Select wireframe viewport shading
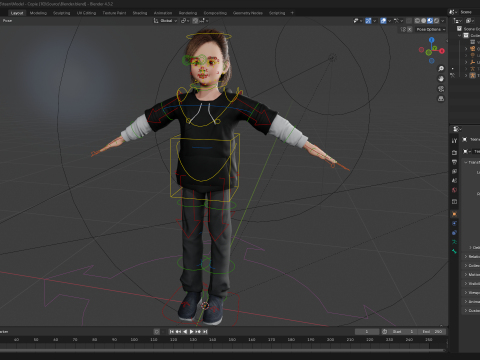Image resolution: width=480 pixels, height=360 pixels. click(417, 21)
